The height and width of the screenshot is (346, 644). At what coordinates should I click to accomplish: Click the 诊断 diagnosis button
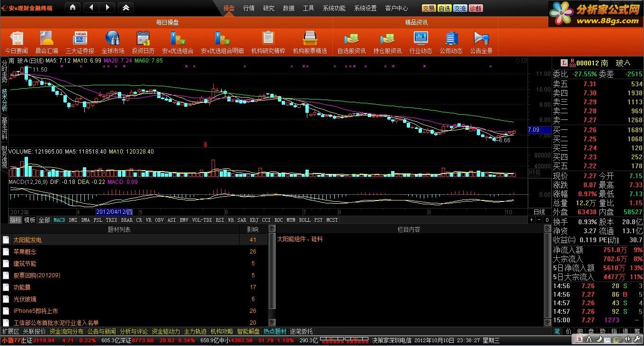pyautogui.click(x=476, y=8)
